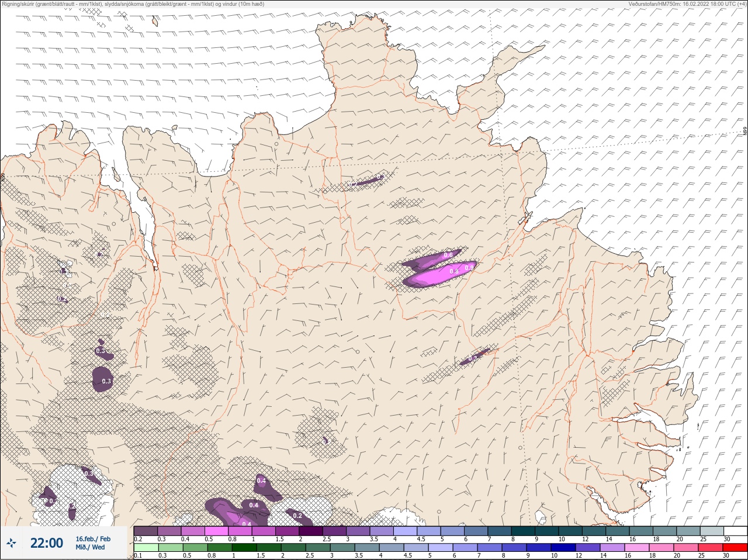This screenshot has height=560, width=748.
Task: Select the dark teal 8 swatch in upper legend
Action: tap(524, 531)
